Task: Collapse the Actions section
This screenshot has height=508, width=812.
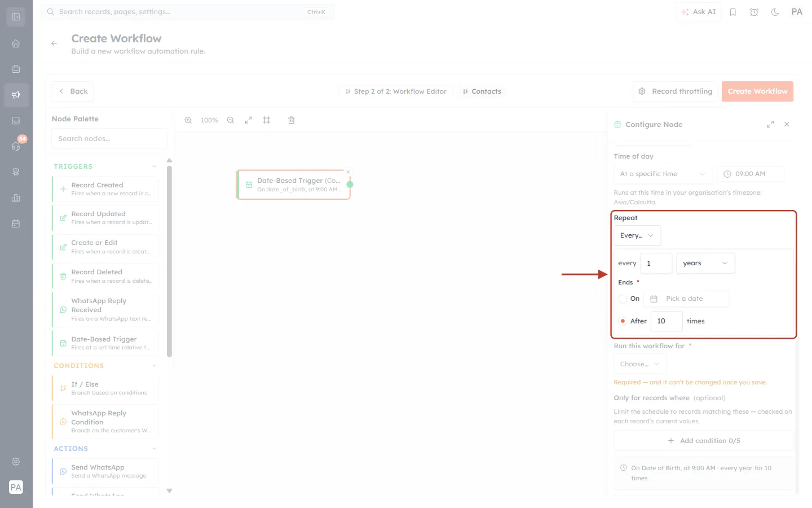Action: coord(154,449)
